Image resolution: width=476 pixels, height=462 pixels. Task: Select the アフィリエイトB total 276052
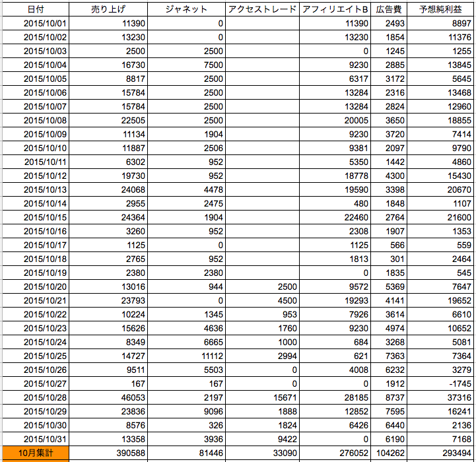[x=335, y=453]
